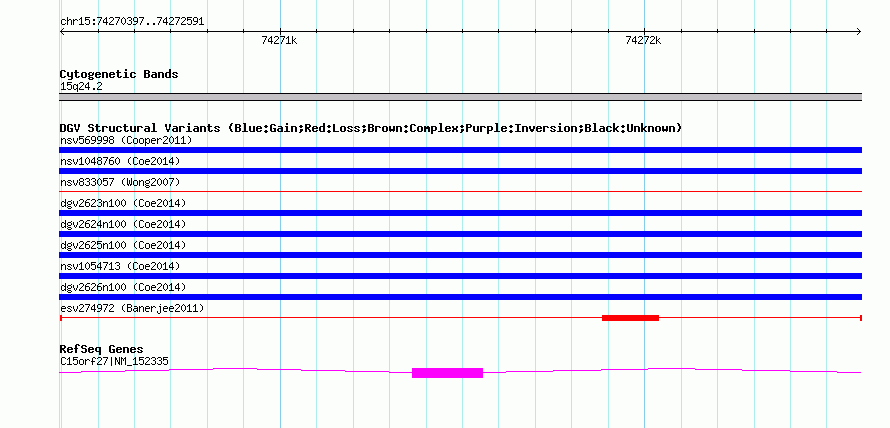Image resolution: width=890 pixels, height=428 pixels.
Task: Open the dgv2624n100 (Coe2014) label
Action: tap(123, 224)
